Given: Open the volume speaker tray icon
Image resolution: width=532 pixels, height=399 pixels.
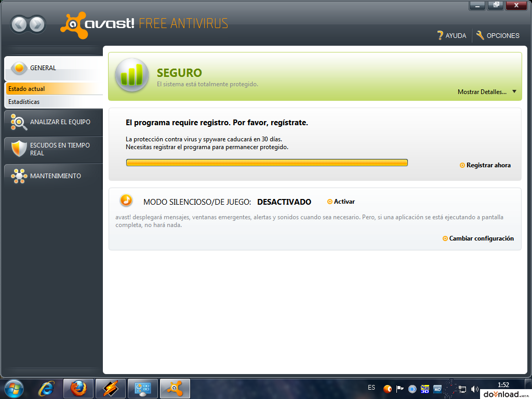Looking at the screenshot, I should (474, 389).
